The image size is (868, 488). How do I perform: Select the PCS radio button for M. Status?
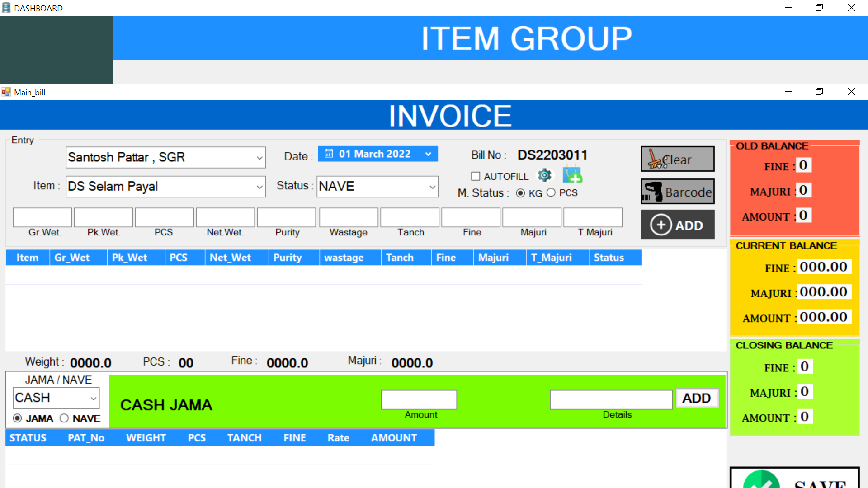(551, 192)
